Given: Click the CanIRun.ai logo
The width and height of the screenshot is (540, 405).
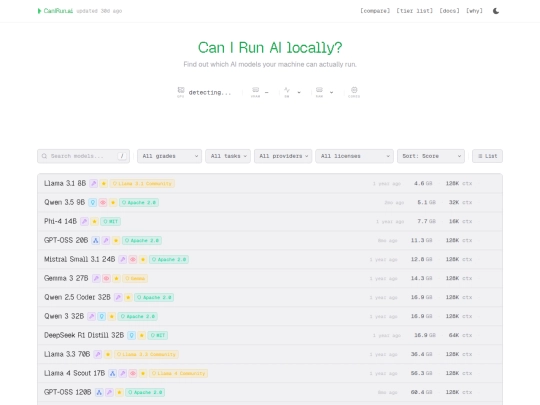Looking at the screenshot, I should click(55, 11).
